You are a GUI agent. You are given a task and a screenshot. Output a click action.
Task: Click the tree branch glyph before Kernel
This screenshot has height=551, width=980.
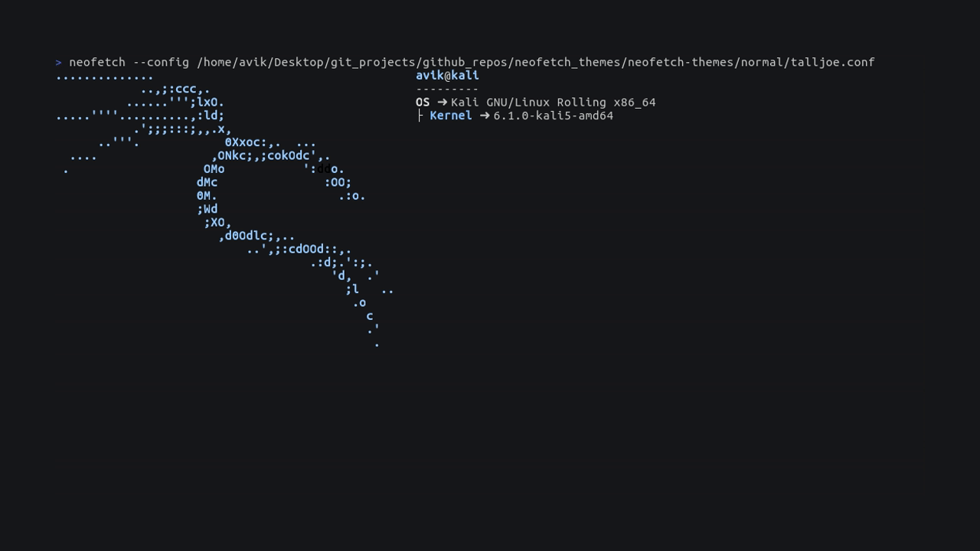[420, 116]
